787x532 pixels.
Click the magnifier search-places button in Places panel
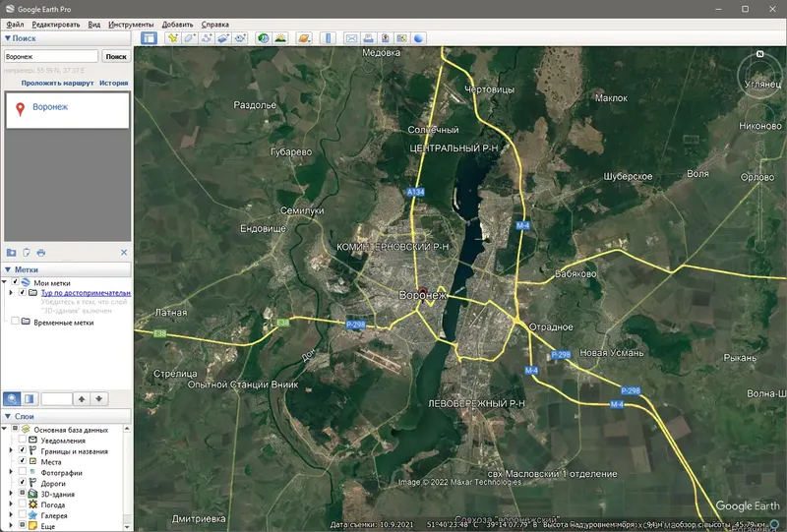(x=12, y=399)
